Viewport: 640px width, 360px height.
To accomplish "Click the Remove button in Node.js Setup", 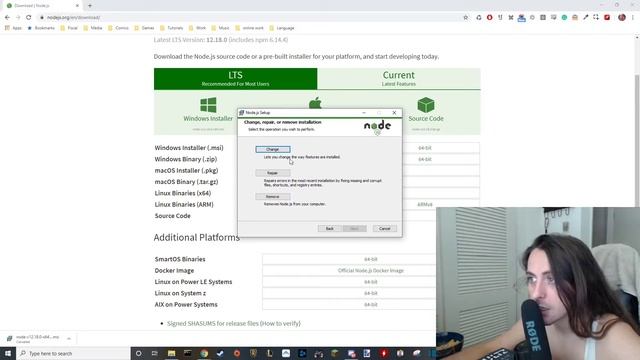I will click(273, 197).
